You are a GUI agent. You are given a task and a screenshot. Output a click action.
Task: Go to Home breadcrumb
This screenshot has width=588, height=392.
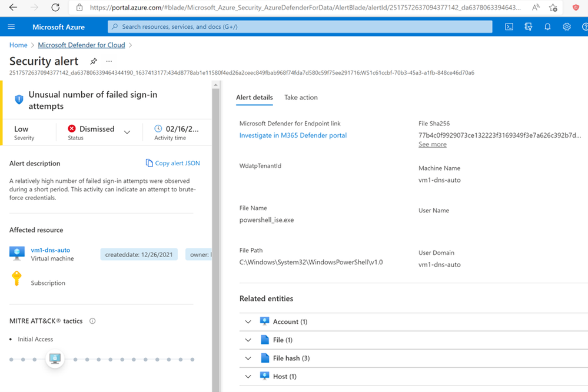pyautogui.click(x=18, y=45)
